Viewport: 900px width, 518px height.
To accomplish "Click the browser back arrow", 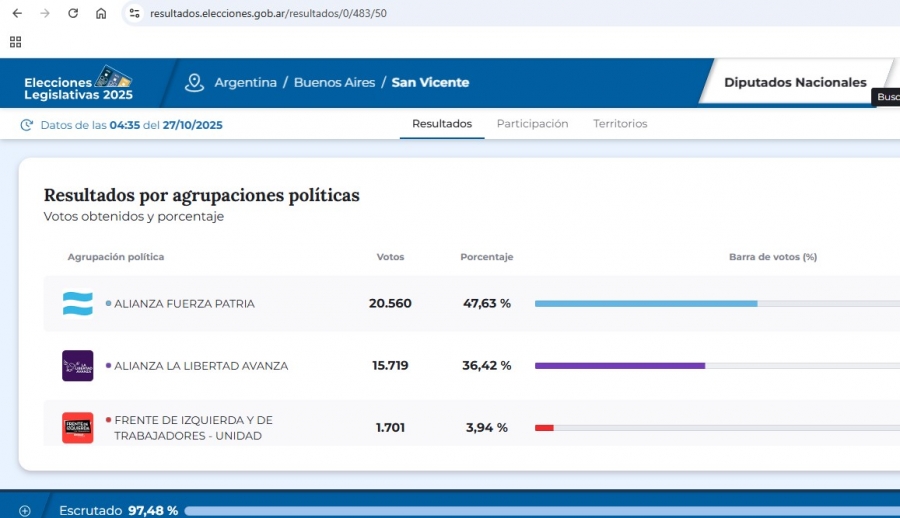I will [17, 14].
